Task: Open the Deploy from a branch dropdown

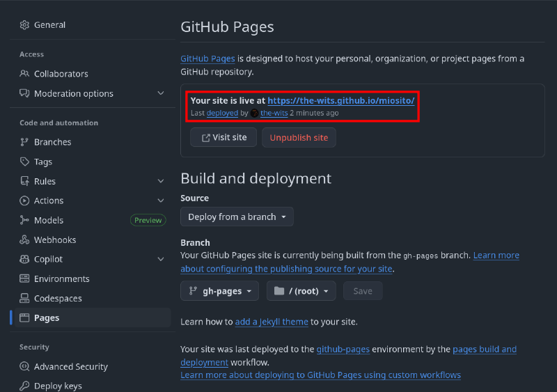Action: coord(237,217)
